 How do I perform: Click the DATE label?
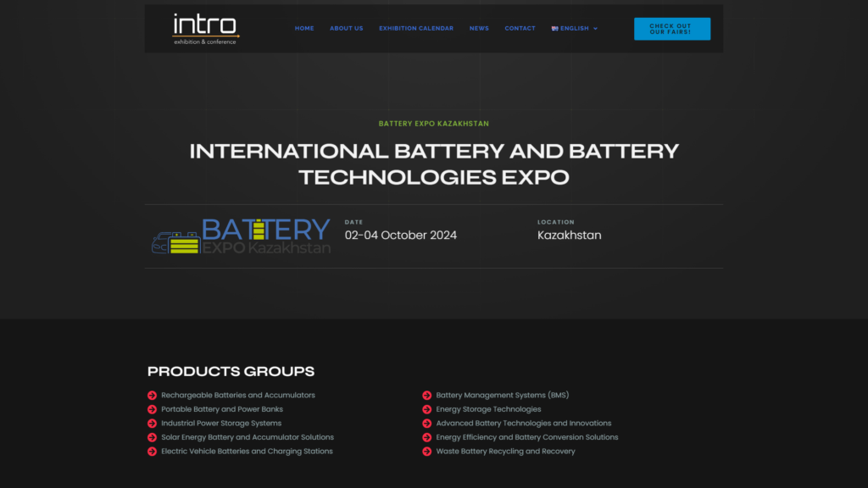353,222
